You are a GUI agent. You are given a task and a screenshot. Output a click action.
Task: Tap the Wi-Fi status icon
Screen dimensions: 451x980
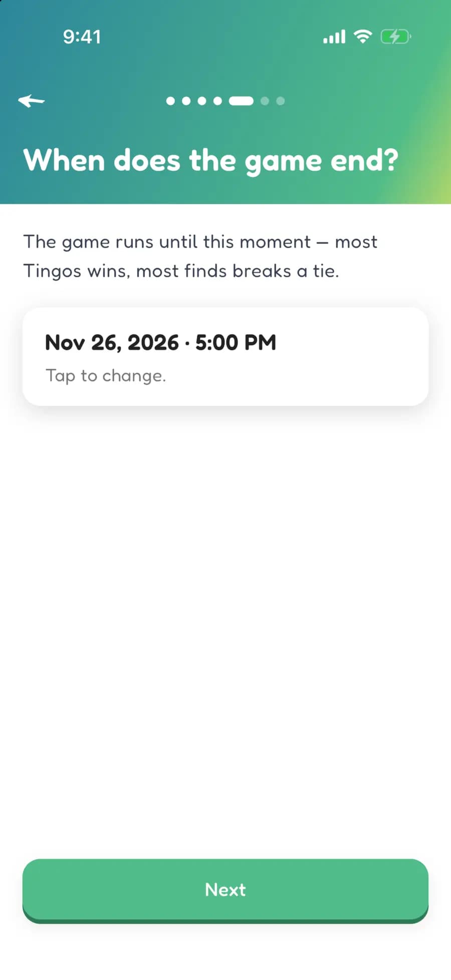[363, 36]
